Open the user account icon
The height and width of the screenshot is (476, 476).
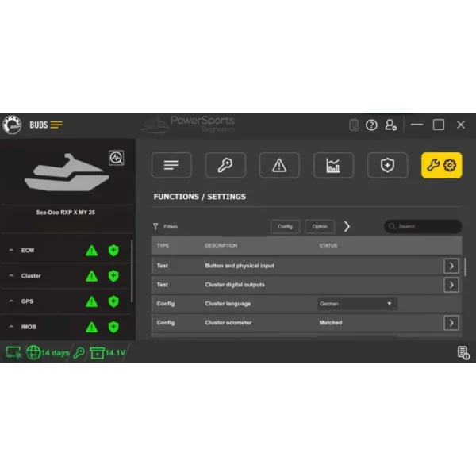[x=390, y=125]
